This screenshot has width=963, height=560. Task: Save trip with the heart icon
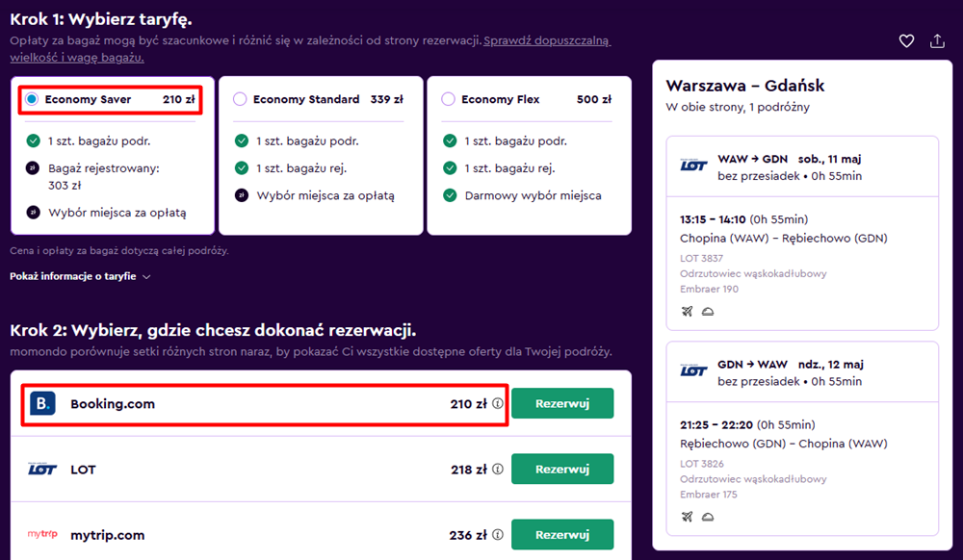click(x=906, y=41)
